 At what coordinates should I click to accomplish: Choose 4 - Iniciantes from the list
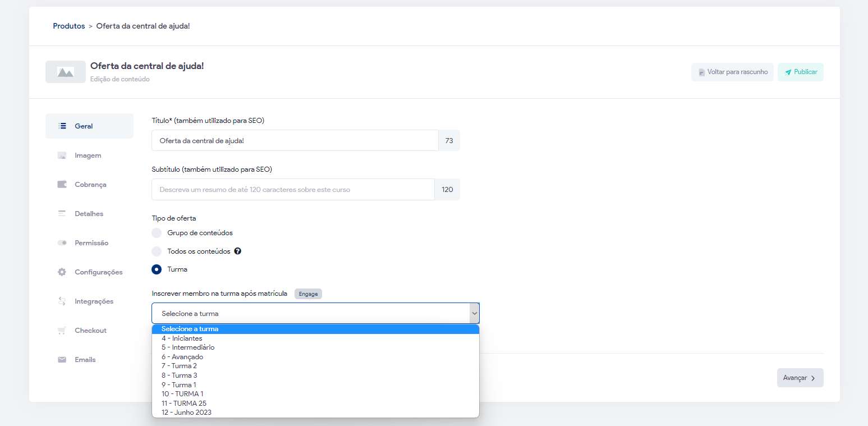(x=182, y=338)
